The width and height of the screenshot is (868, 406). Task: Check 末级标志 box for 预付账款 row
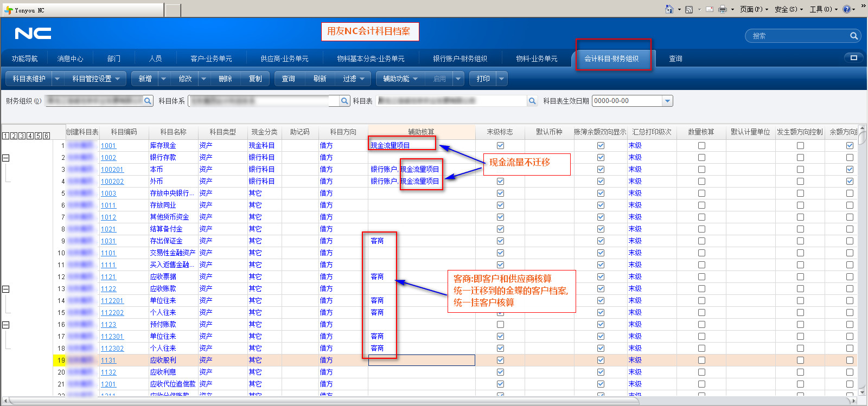(x=500, y=325)
